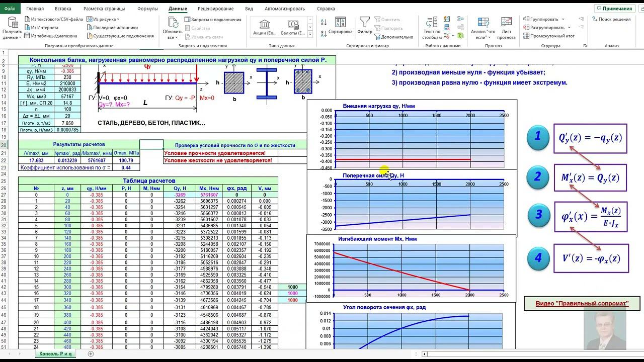Screen dimensions: 644x362
Task: Click Text to Columns (Текст по столбцам)
Action: 432,28
